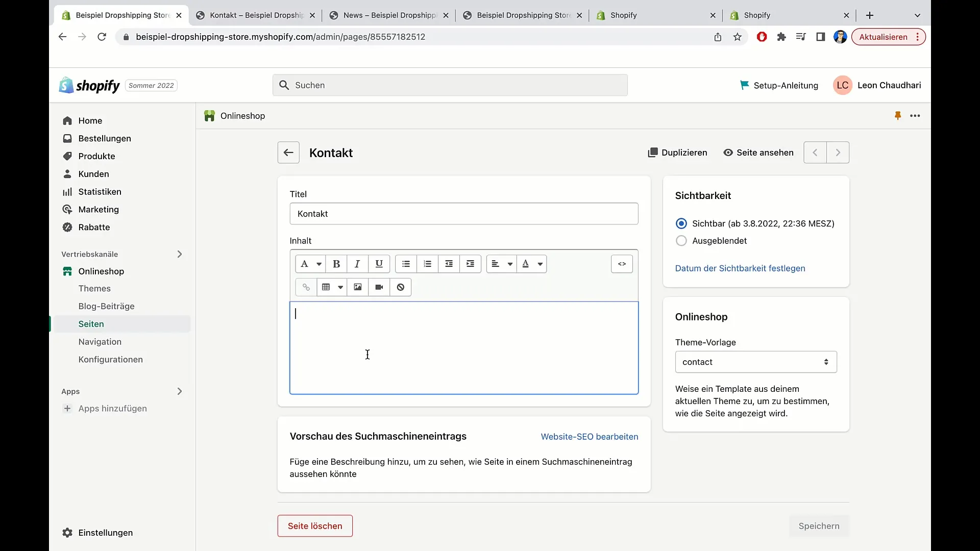Click the Bold formatting icon

coord(336,263)
